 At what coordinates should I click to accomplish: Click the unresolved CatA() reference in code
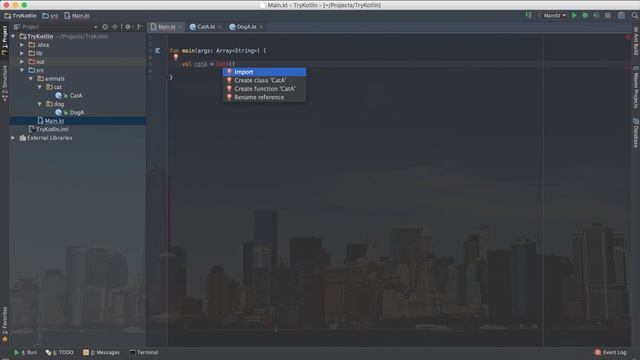tap(225, 64)
